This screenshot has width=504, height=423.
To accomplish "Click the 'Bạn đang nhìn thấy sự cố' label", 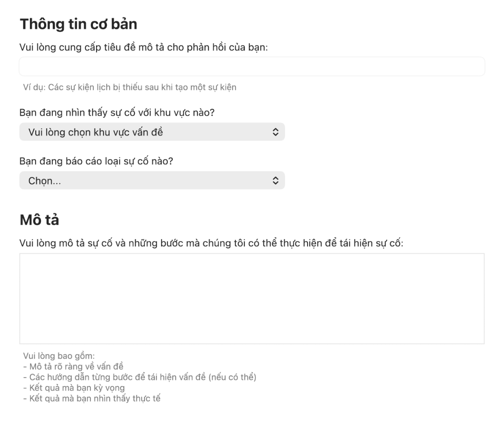I will click(117, 113).
